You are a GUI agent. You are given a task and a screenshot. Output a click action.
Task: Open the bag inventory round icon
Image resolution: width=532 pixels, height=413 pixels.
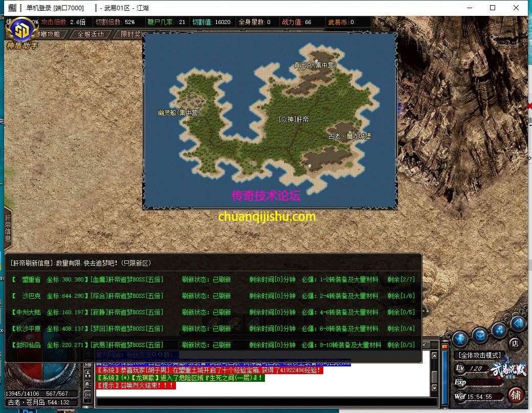point(479,336)
